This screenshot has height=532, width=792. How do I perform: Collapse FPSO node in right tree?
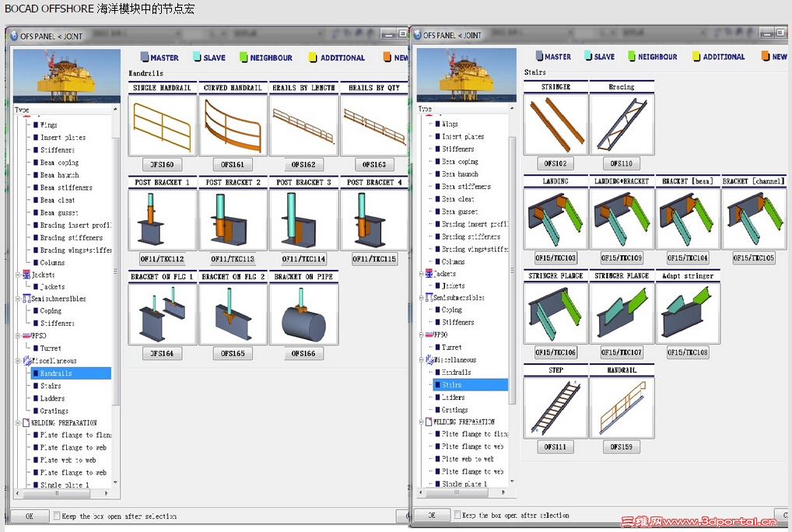pyautogui.click(x=421, y=334)
